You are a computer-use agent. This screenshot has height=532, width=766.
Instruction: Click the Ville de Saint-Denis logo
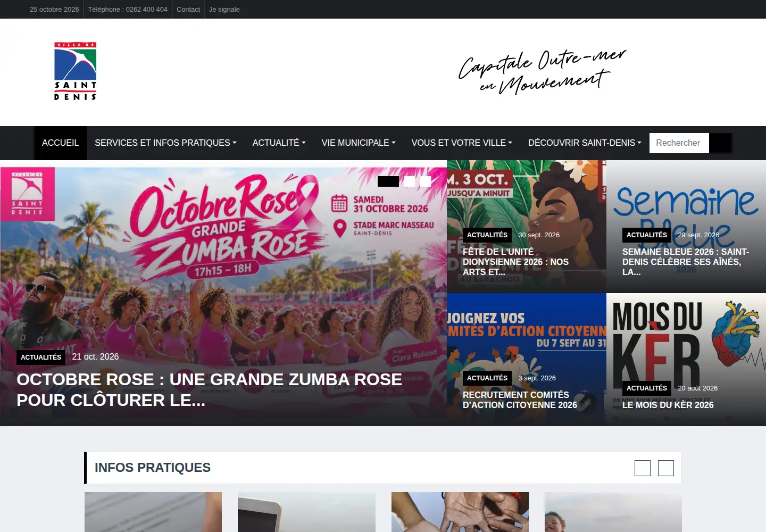pos(75,71)
